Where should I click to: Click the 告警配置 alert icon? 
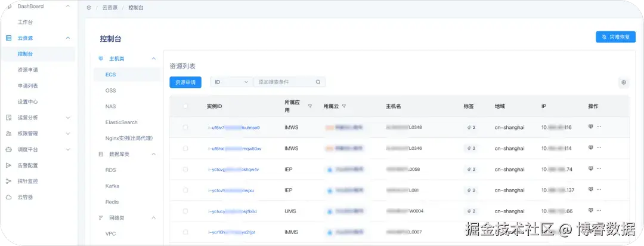[8, 165]
